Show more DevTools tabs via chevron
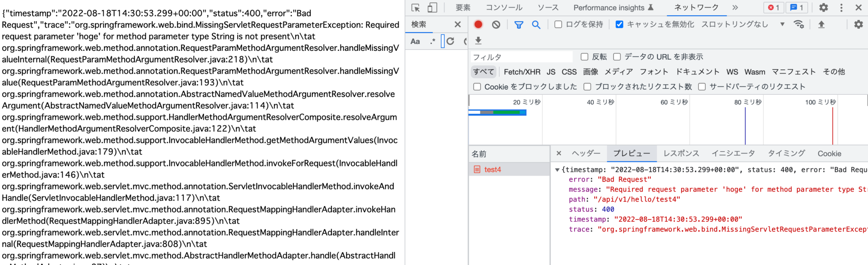This screenshot has height=265, width=868. [x=735, y=8]
